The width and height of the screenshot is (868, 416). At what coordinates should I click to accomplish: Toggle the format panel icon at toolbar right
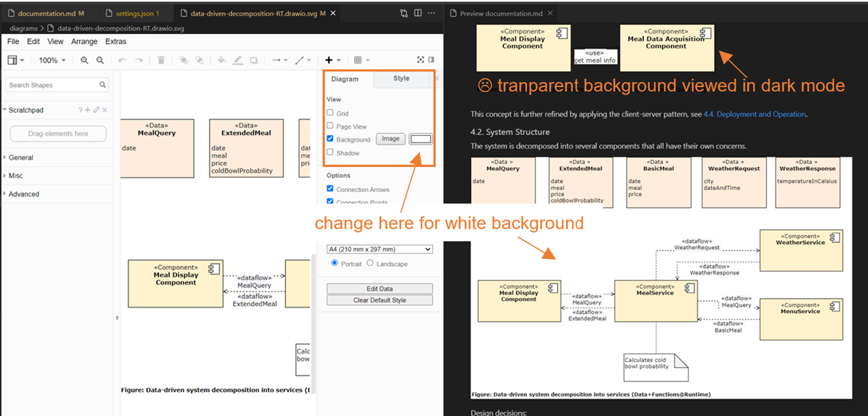431,60
